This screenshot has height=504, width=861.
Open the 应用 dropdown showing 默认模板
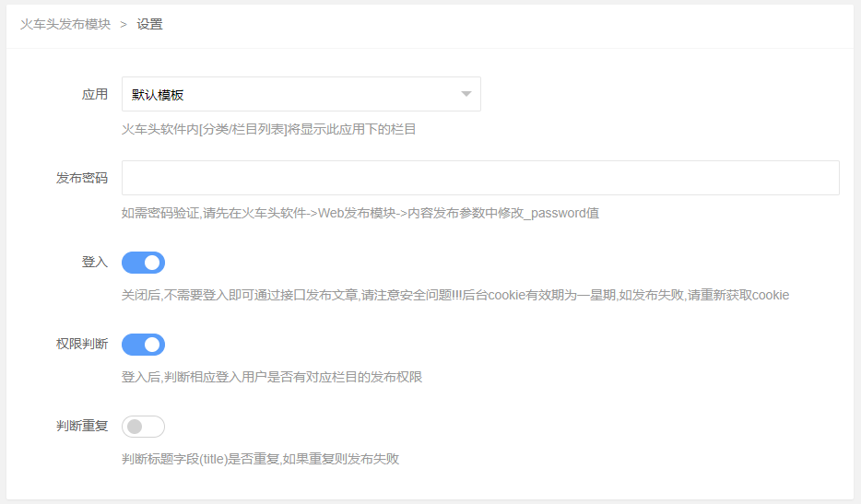(301, 94)
